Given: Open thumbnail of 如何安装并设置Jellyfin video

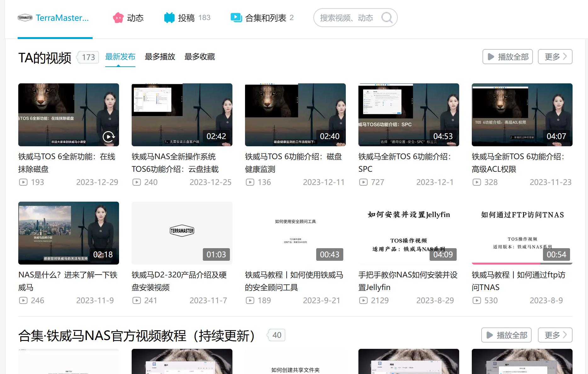Looking at the screenshot, I should tap(409, 233).
